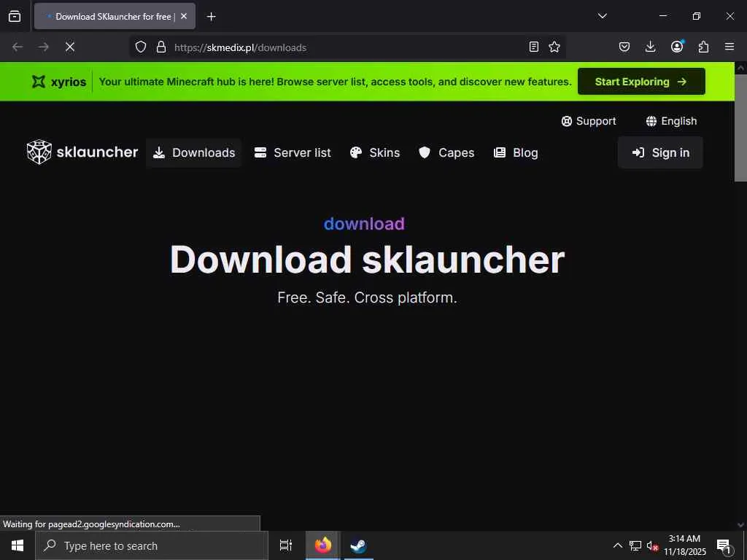Viewport: 747px width, 560px height.
Task: Open the notification center icon
Action: [723, 545]
